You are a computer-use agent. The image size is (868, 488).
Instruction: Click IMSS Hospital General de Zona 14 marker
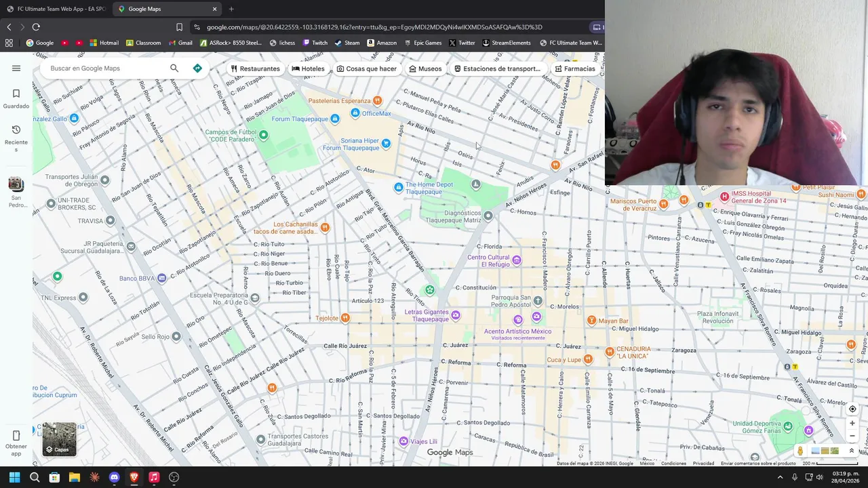724,197
